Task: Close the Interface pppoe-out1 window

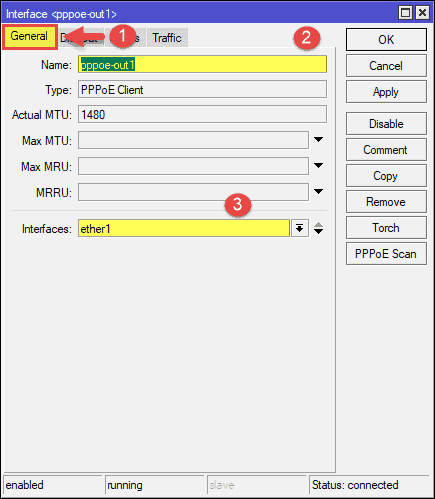Action: pos(422,13)
